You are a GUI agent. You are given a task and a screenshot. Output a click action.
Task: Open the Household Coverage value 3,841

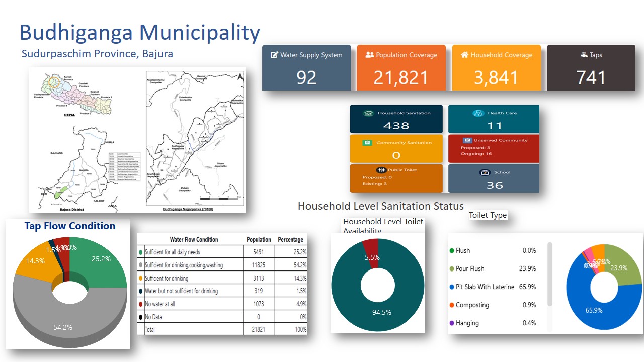(x=496, y=77)
